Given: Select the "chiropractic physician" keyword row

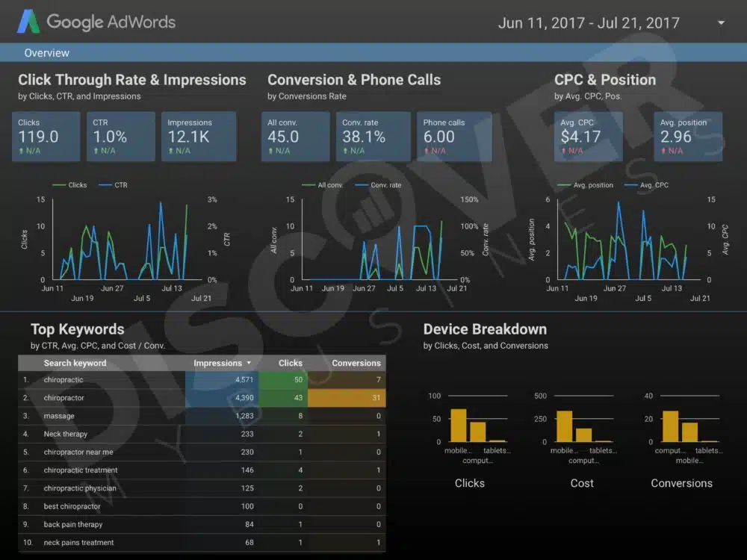Looking at the screenshot, I should [x=202, y=488].
